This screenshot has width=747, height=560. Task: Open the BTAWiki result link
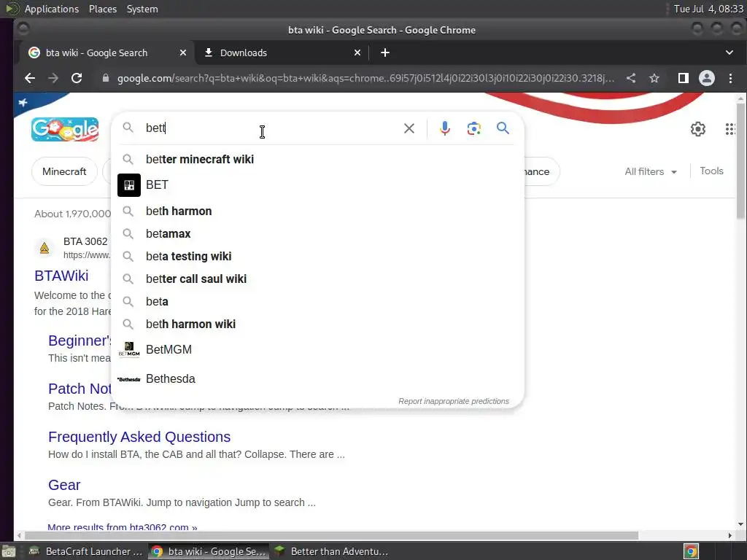(61, 276)
